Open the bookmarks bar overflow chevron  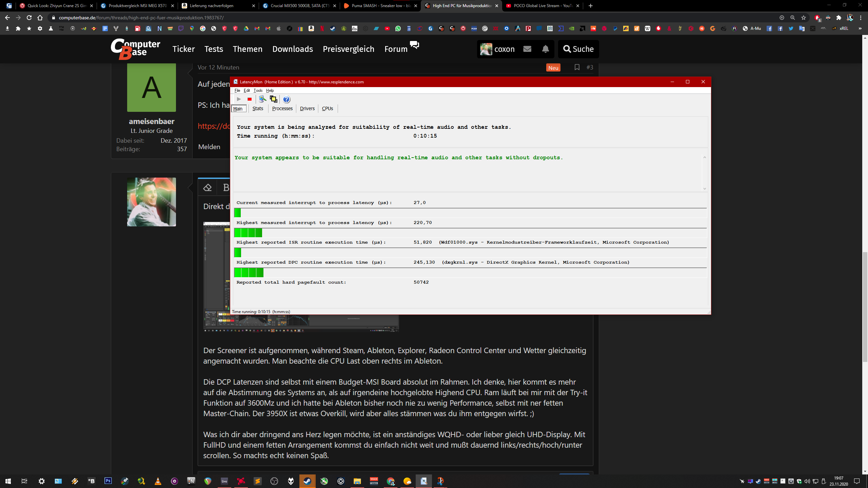[x=860, y=28]
